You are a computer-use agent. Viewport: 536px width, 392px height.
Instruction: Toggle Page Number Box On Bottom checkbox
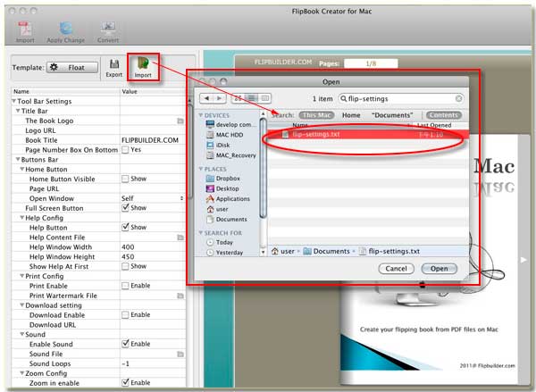click(125, 150)
